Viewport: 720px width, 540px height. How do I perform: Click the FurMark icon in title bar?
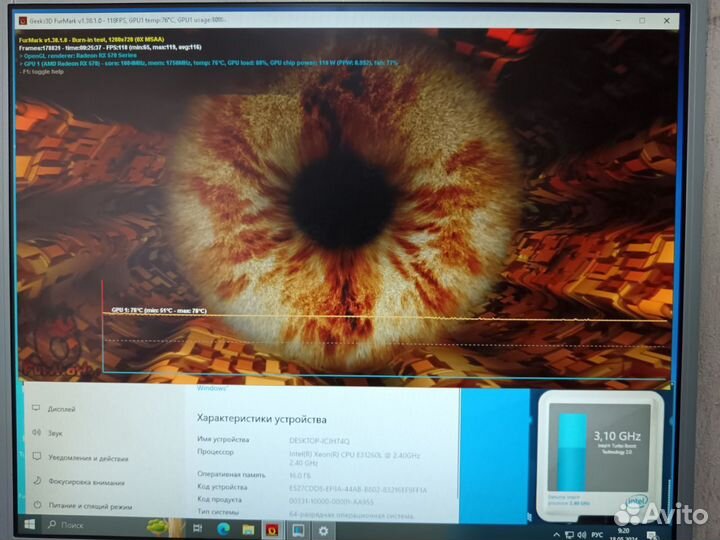(x=22, y=20)
